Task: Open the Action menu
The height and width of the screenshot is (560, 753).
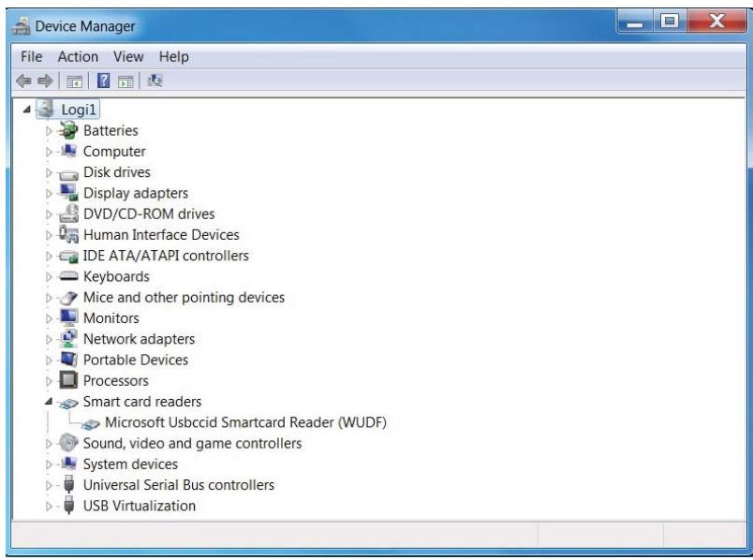Action: 78,57
